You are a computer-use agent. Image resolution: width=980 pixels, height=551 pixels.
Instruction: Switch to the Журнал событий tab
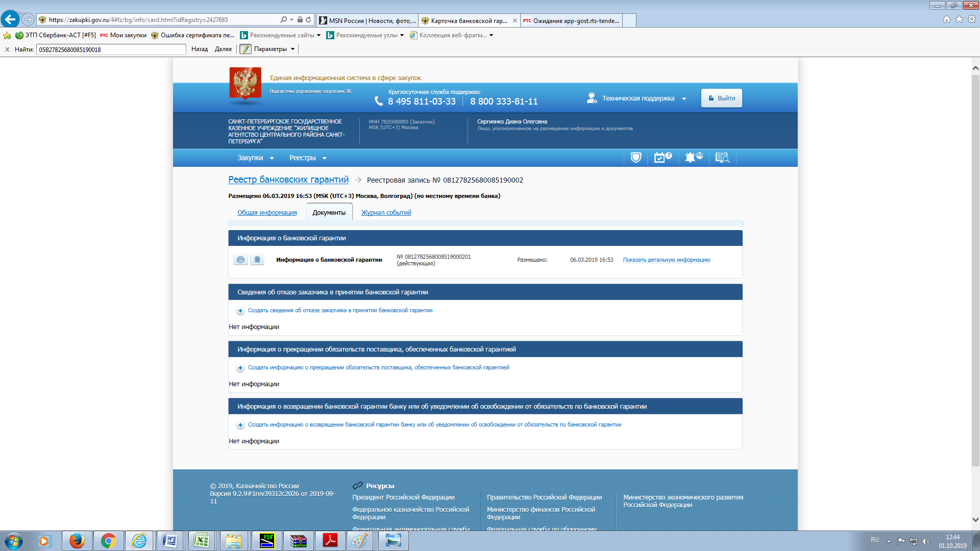pyautogui.click(x=386, y=213)
